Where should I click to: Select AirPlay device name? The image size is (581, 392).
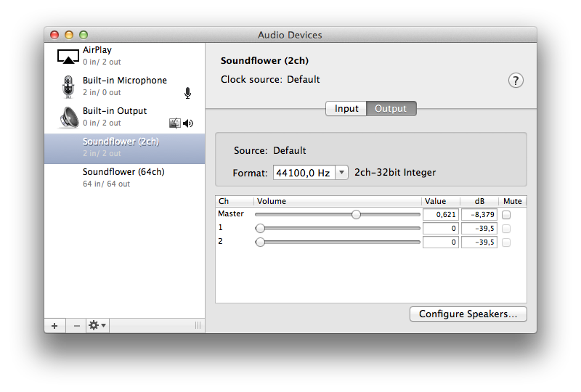97,49
